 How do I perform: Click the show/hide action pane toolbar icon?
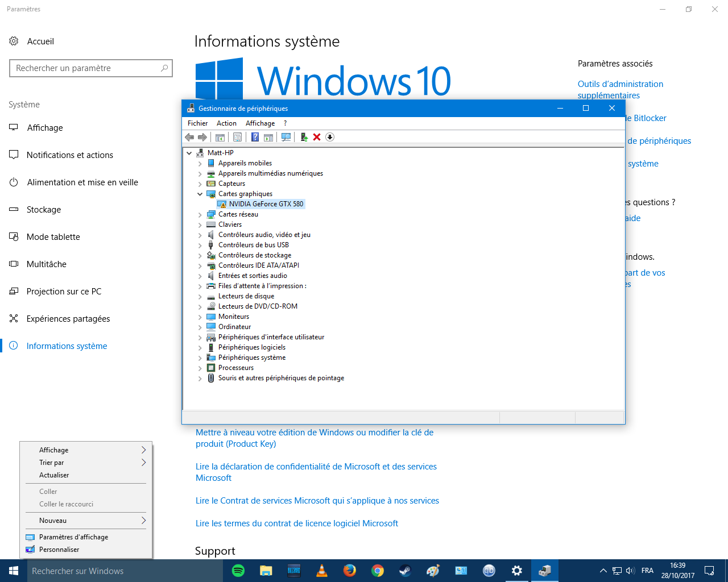click(268, 137)
